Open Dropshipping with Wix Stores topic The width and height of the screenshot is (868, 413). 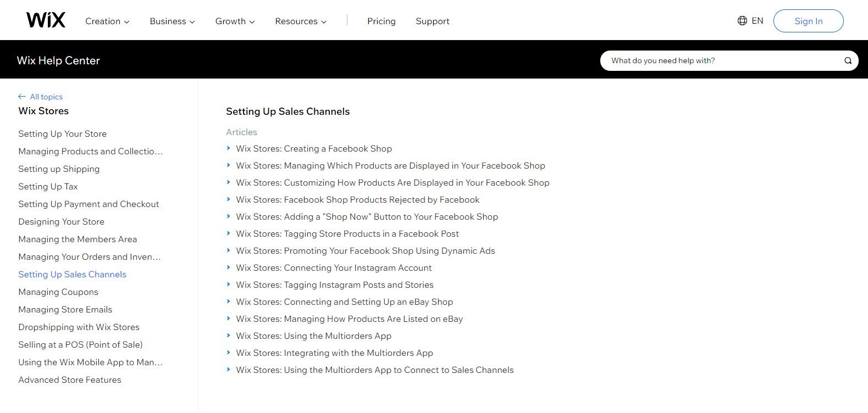(x=79, y=327)
